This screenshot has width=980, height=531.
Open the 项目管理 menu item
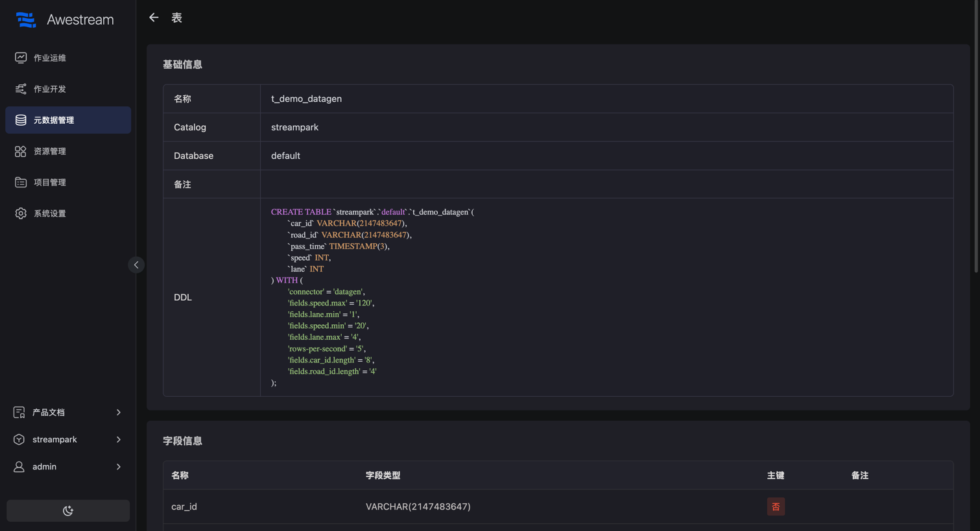(x=68, y=182)
